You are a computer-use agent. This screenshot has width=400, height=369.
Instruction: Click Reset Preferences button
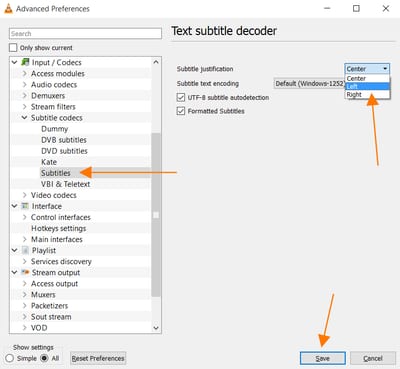click(x=98, y=358)
